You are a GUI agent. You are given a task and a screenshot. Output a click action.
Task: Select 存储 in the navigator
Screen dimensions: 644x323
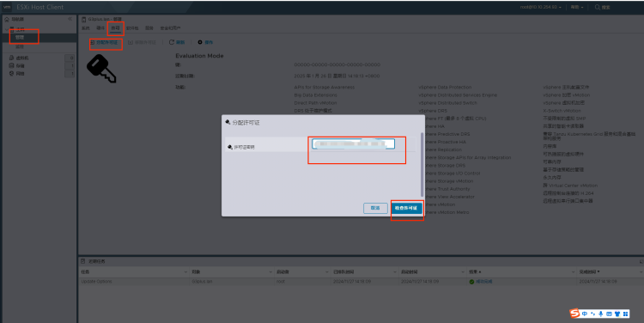20,66
